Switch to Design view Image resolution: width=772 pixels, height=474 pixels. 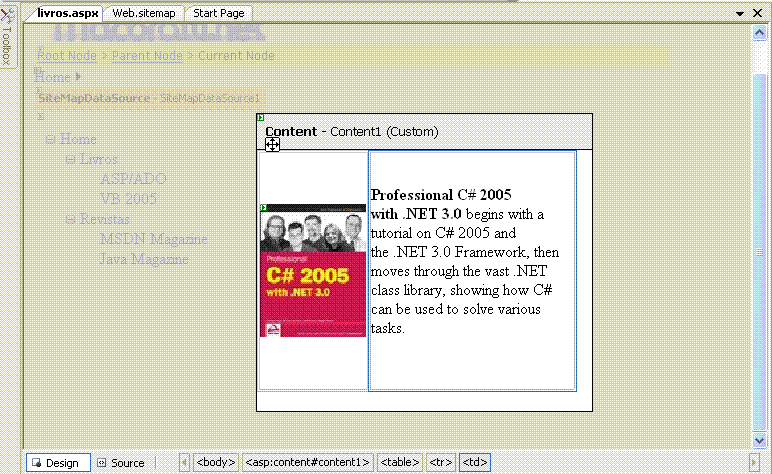(58, 463)
